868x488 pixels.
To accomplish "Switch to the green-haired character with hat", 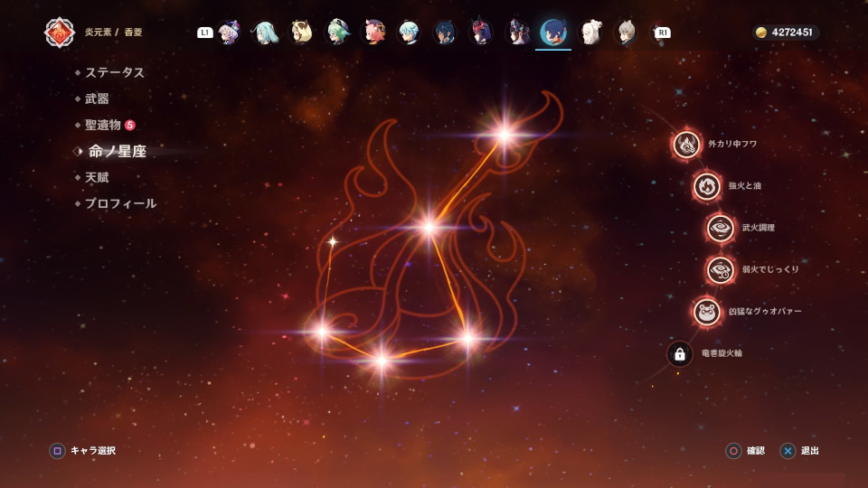I will click(x=337, y=33).
